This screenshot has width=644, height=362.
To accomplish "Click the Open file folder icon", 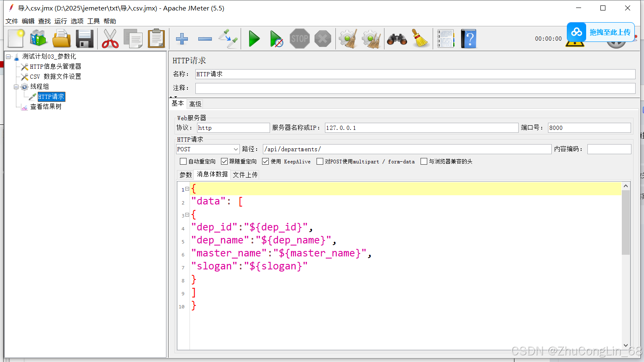I will click(61, 39).
